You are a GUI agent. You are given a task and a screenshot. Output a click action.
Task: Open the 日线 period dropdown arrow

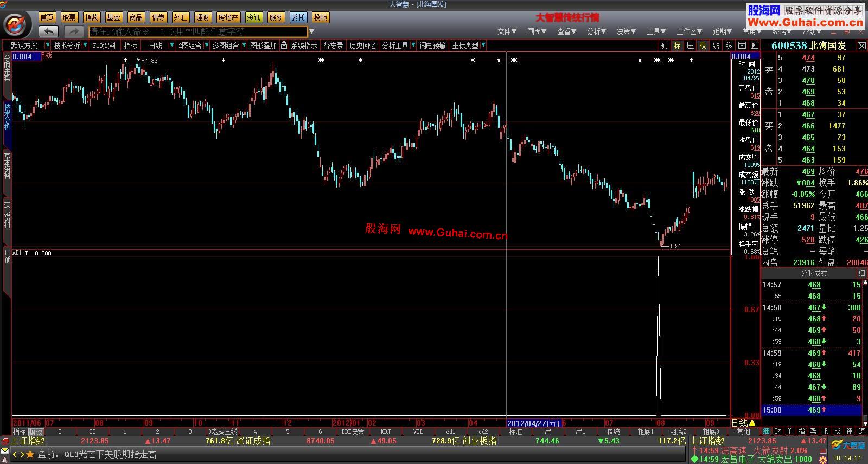coord(172,46)
